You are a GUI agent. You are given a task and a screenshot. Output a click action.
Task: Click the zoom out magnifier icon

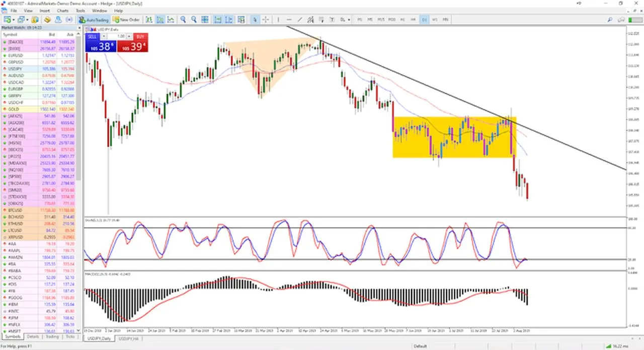[194, 20]
